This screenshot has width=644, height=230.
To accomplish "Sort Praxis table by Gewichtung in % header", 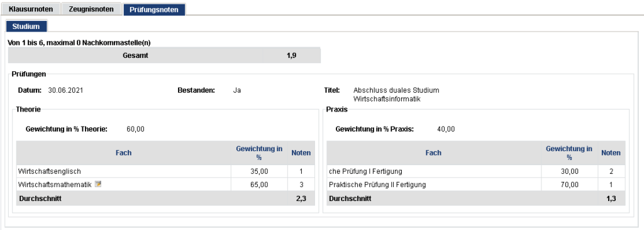I will (x=569, y=152).
